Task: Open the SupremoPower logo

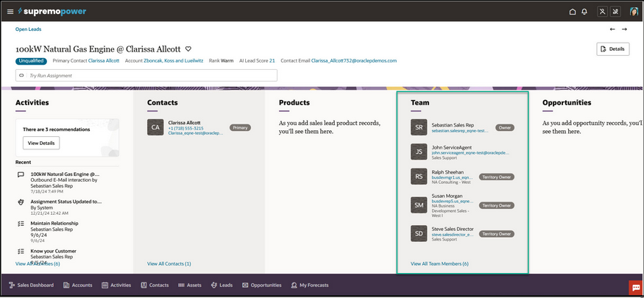Action: (x=52, y=12)
